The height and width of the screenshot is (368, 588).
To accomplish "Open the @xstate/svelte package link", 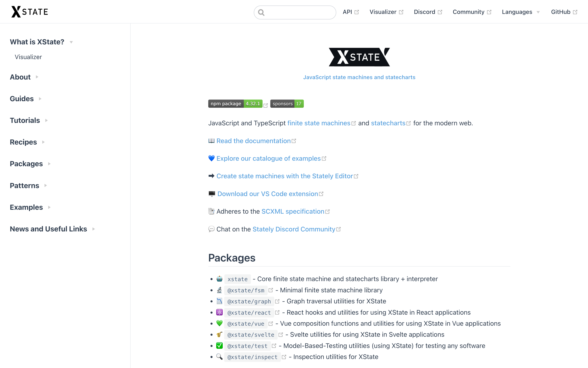I will point(251,335).
